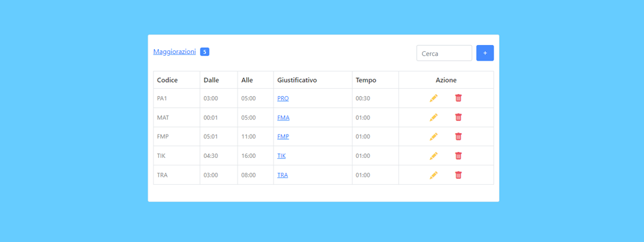Add a new entry with plus button
This screenshot has height=242, width=644.
click(485, 53)
